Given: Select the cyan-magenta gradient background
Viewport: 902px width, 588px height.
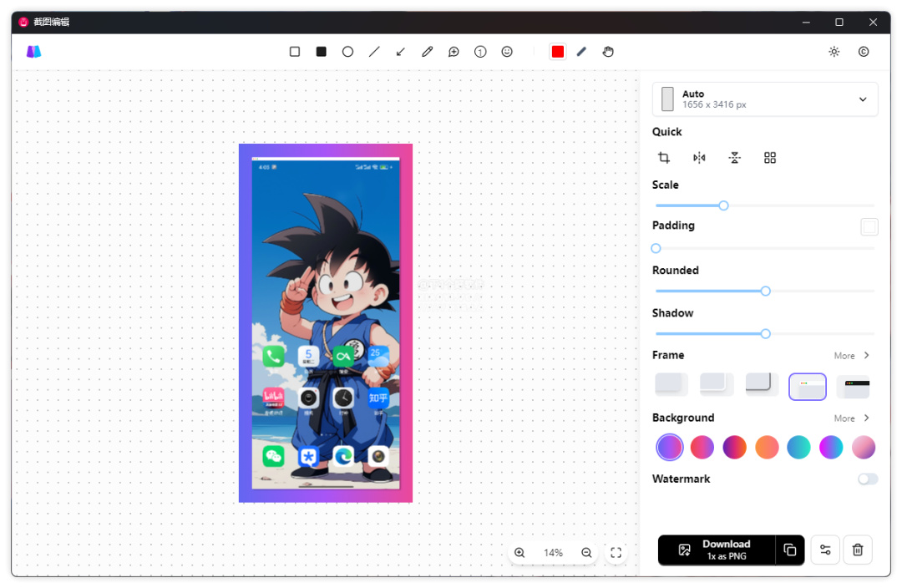Looking at the screenshot, I should pos(831,447).
